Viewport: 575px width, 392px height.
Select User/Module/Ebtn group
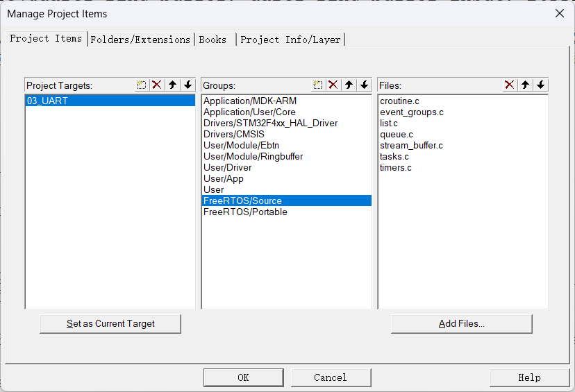pos(287,146)
